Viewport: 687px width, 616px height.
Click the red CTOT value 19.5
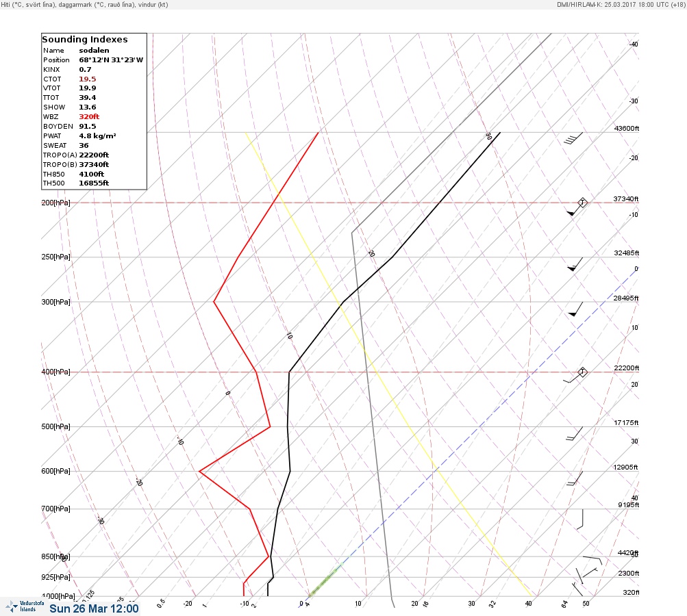coord(87,79)
